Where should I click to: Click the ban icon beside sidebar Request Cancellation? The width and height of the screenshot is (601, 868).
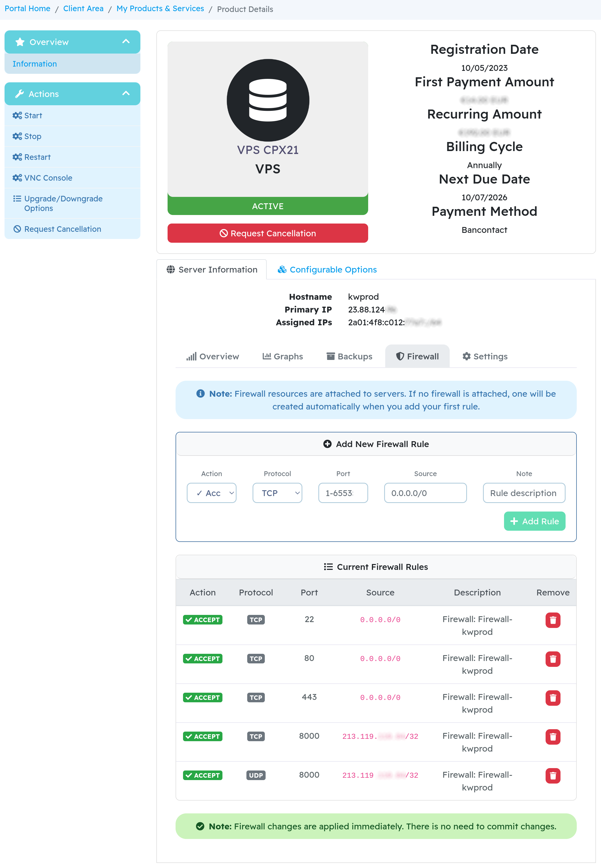(17, 229)
